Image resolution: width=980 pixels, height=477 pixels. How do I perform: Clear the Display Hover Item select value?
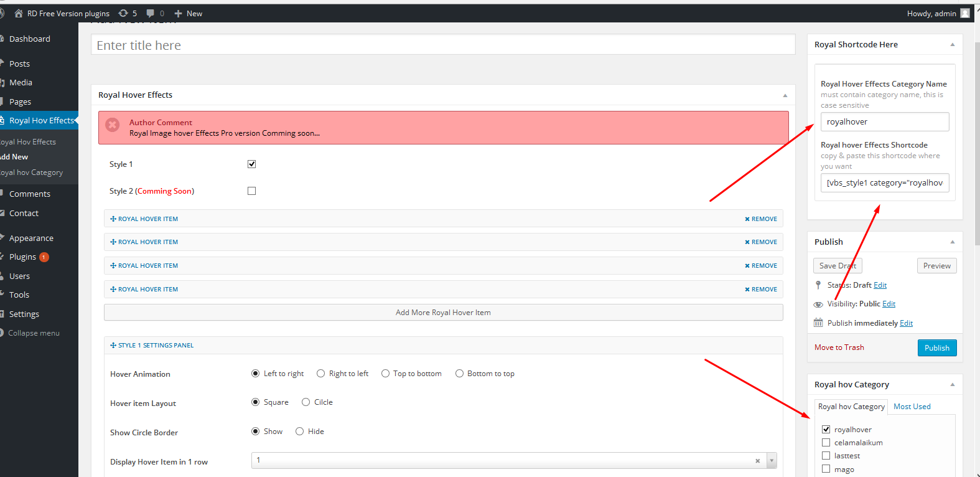coord(757,461)
